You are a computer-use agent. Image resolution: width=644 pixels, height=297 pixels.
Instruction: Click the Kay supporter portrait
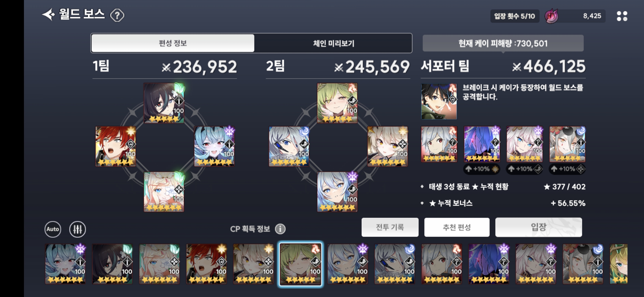click(x=439, y=101)
